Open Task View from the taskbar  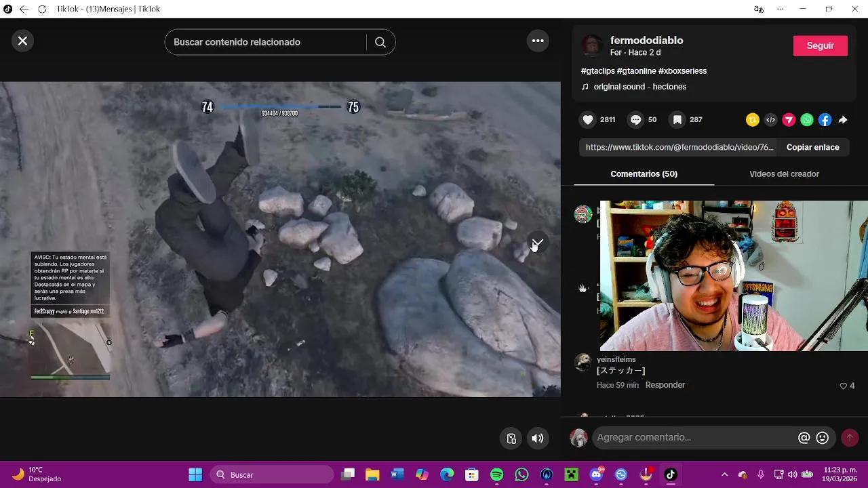click(348, 474)
